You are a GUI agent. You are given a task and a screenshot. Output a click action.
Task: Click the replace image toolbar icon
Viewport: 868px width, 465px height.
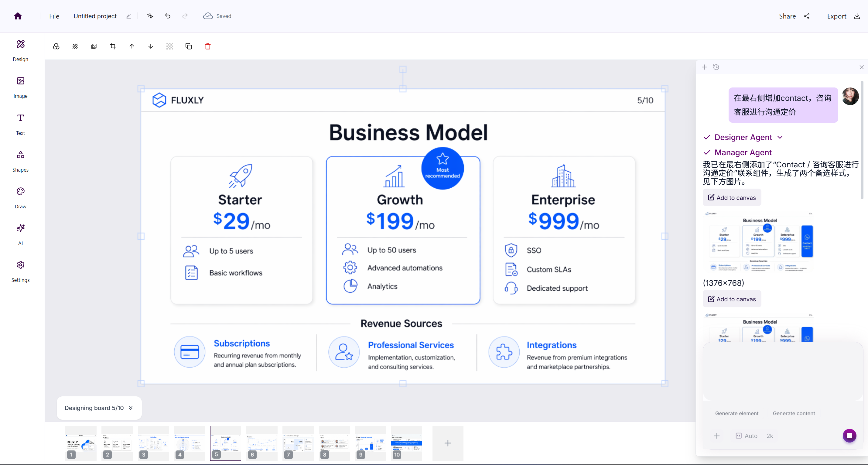pos(94,46)
